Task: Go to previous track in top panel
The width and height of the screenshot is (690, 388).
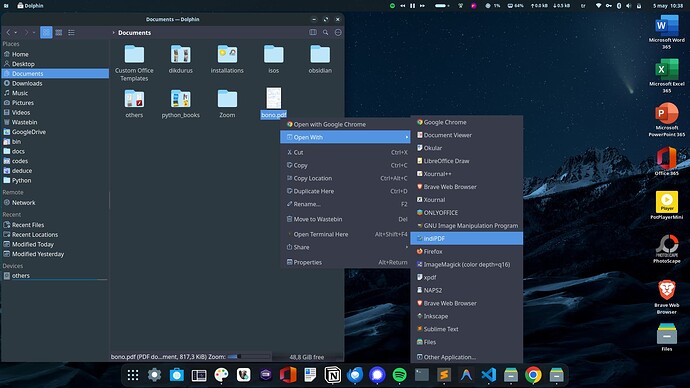Action: 403,6
